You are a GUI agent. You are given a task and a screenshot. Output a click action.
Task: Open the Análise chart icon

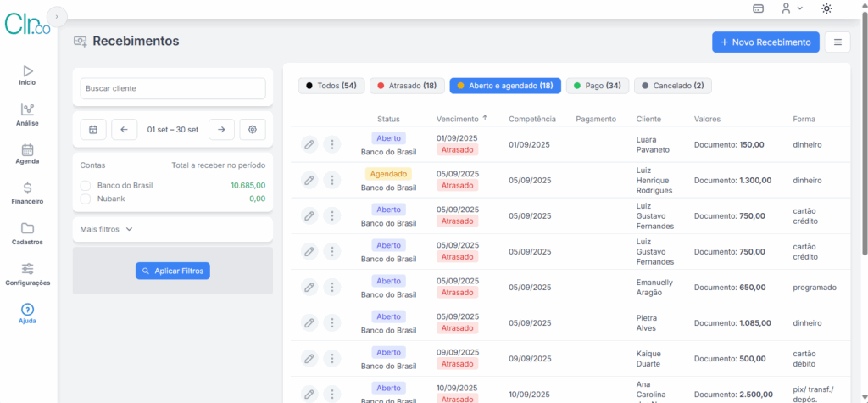[x=27, y=109]
